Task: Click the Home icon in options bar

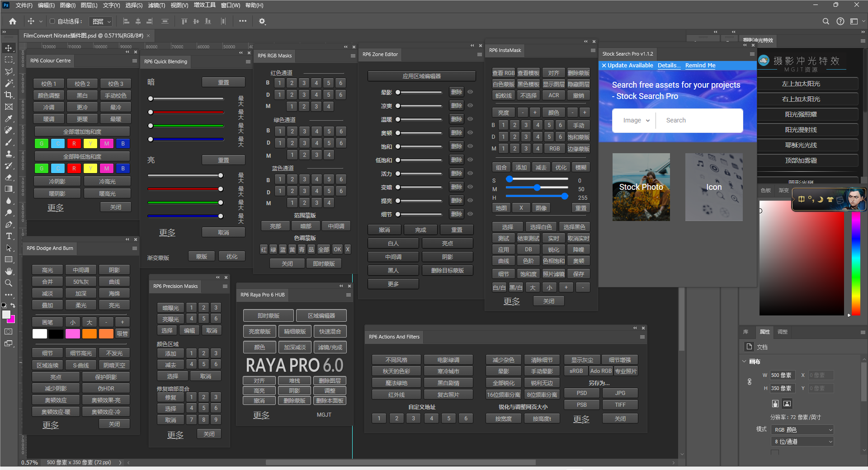Action: [x=13, y=21]
